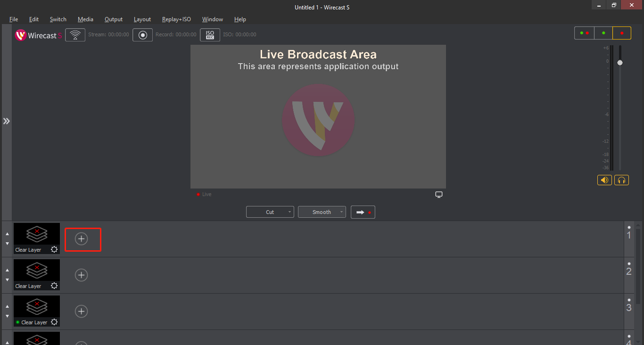The height and width of the screenshot is (345, 644).
Task: Open the Output menu
Action: pyautogui.click(x=114, y=19)
